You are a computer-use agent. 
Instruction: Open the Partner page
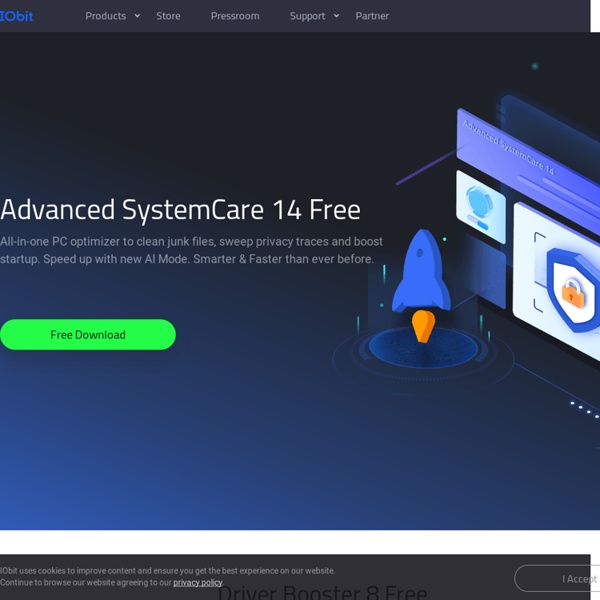[372, 16]
